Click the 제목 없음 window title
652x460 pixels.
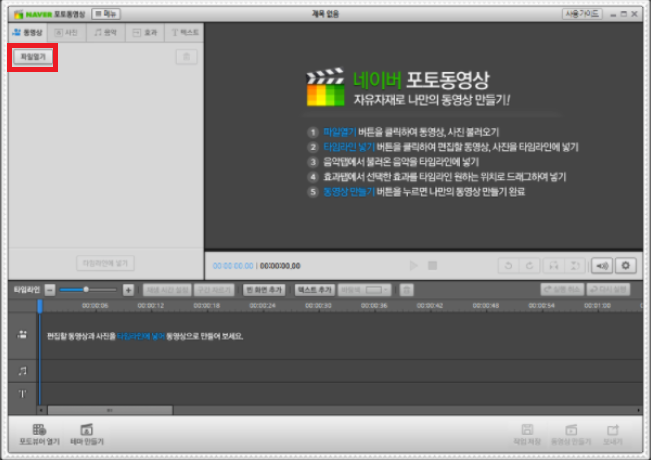coord(325,14)
